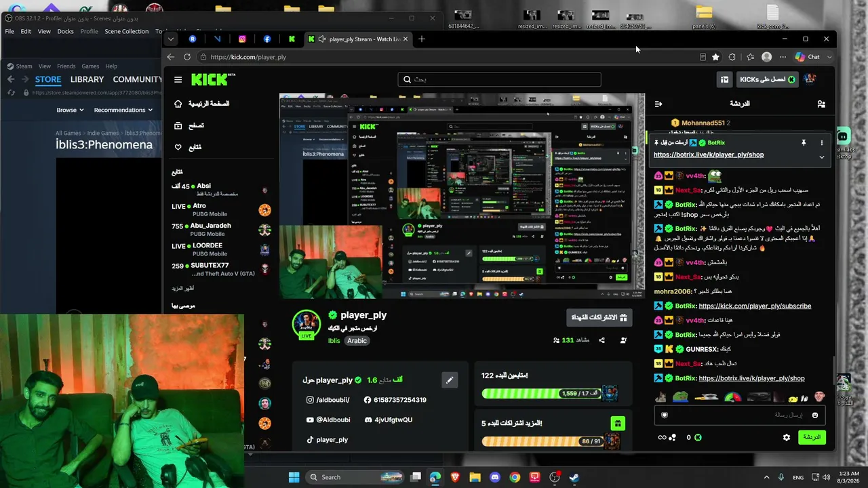This screenshot has width=868, height=488.
Task: Open the channel points infinity icon in chat
Action: (662, 438)
